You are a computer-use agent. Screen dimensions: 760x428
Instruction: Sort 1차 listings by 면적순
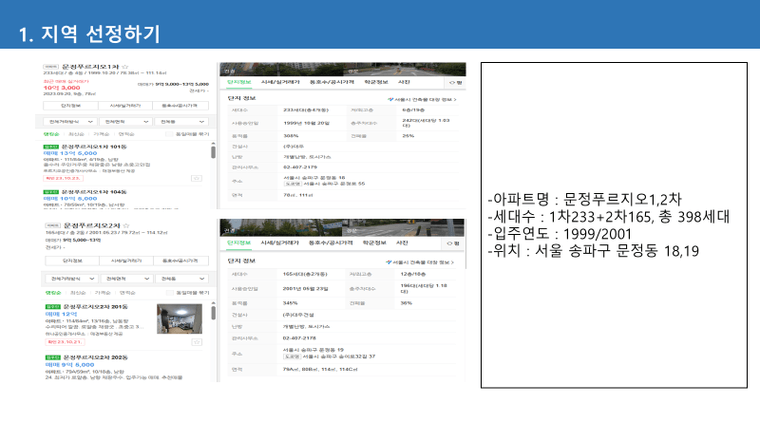pyautogui.click(x=127, y=134)
